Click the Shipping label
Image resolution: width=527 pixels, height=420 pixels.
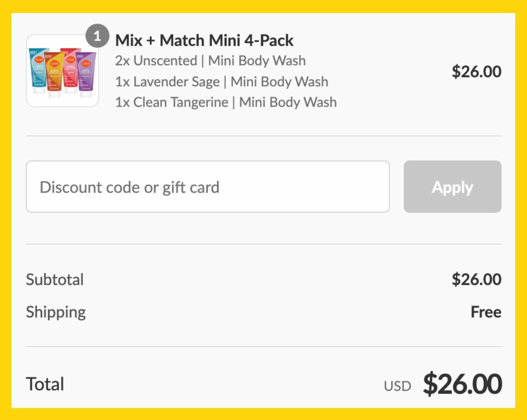click(55, 312)
